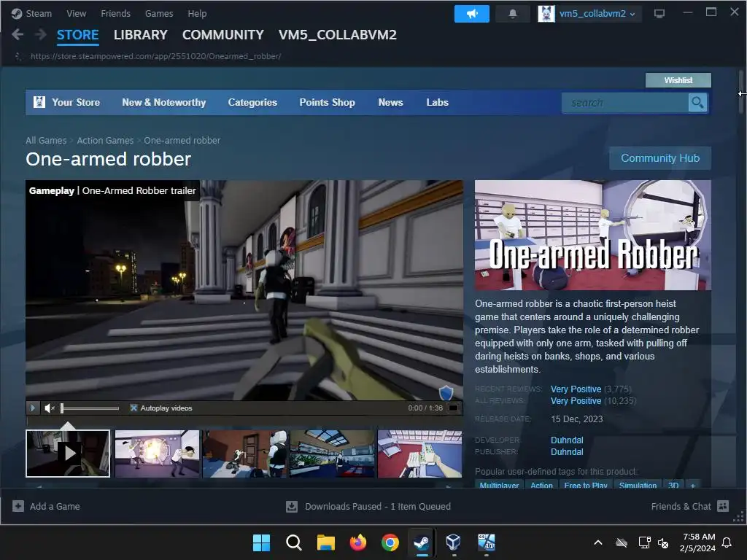
Task: Open the News link
Action: click(x=391, y=102)
